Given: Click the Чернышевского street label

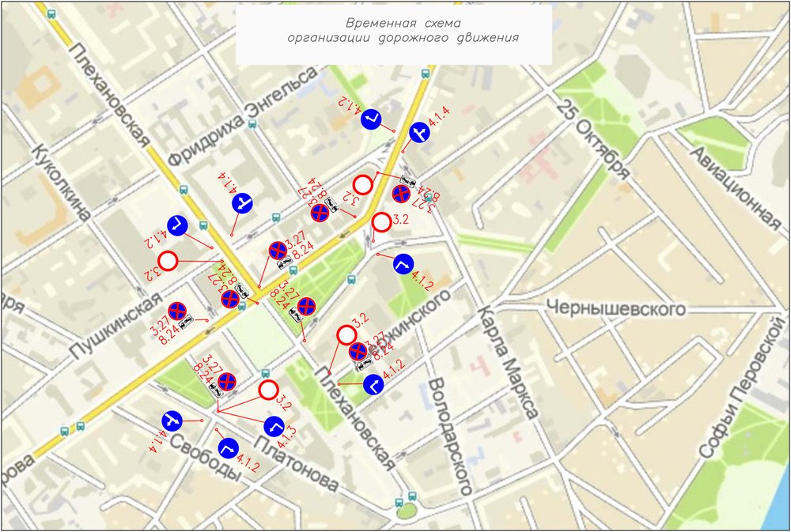Looking at the screenshot, I should click(619, 308).
